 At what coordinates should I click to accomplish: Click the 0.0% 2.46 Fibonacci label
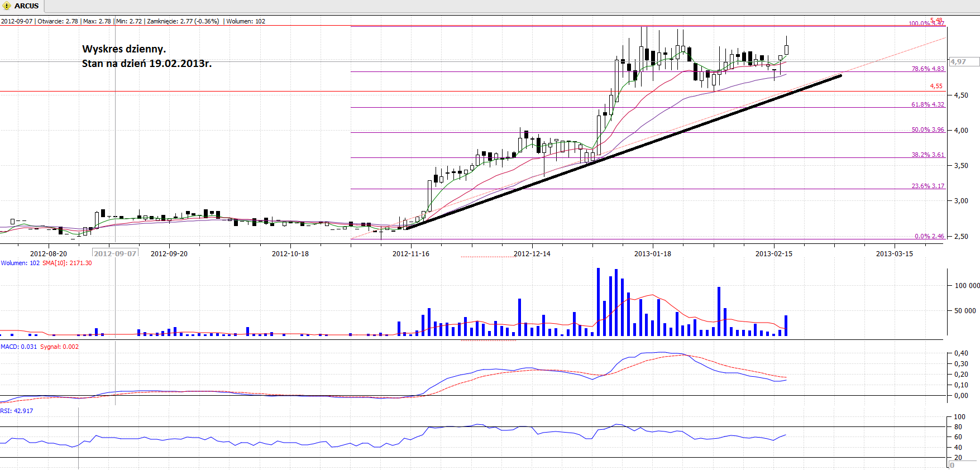(929, 236)
